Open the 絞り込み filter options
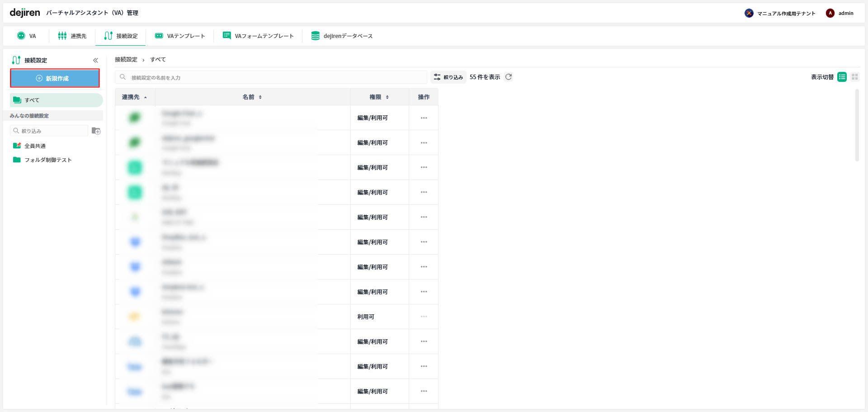868x412 pixels. pyautogui.click(x=448, y=77)
